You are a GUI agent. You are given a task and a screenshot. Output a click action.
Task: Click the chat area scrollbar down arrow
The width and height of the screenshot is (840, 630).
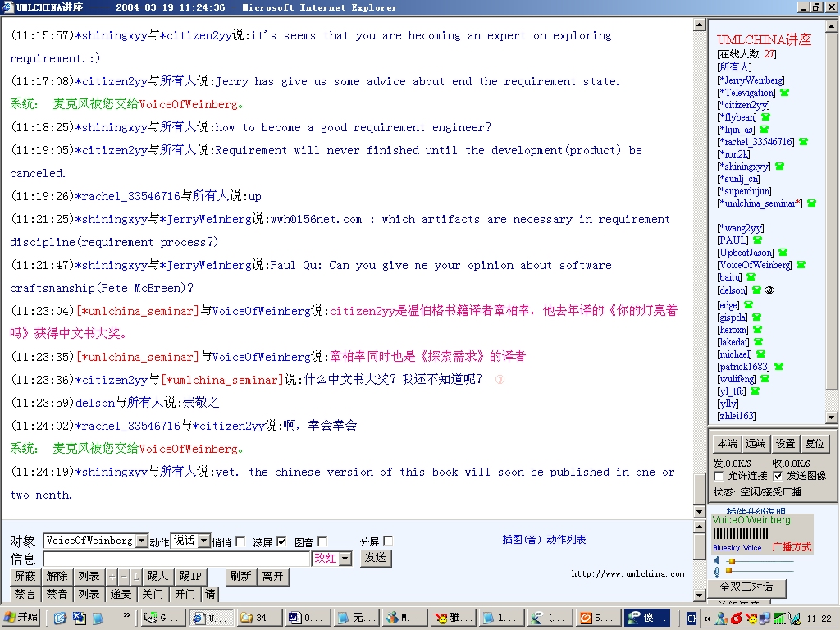point(699,512)
